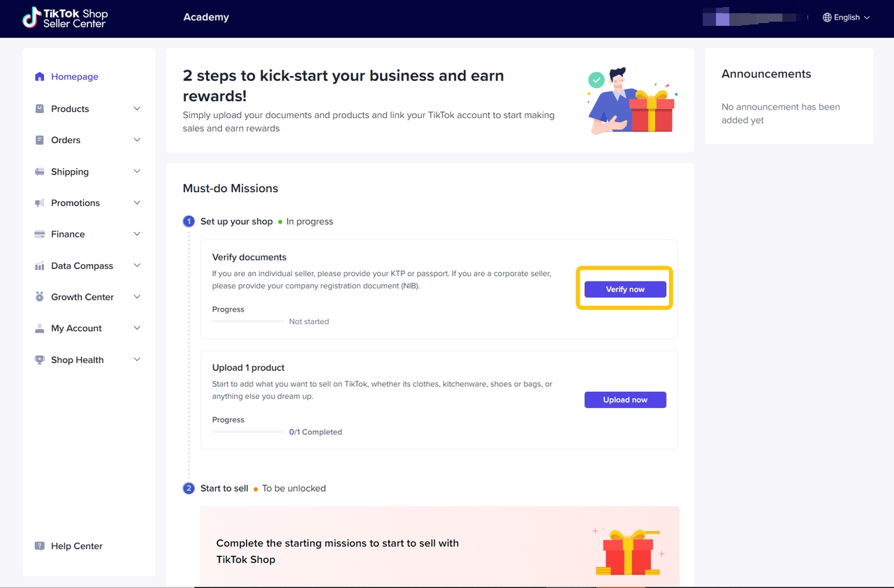894x588 pixels.
Task: Click the globe language icon
Action: tap(827, 17)
